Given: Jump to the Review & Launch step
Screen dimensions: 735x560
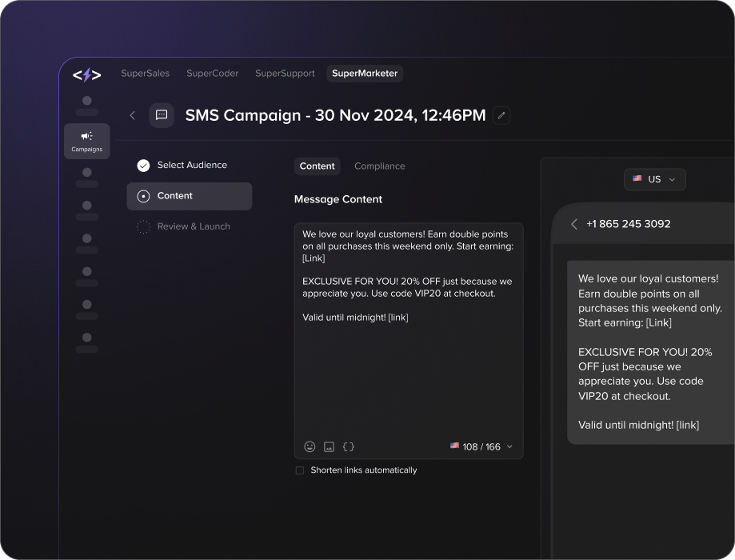Looking at the screenshot, I should (x=193, y=226).
